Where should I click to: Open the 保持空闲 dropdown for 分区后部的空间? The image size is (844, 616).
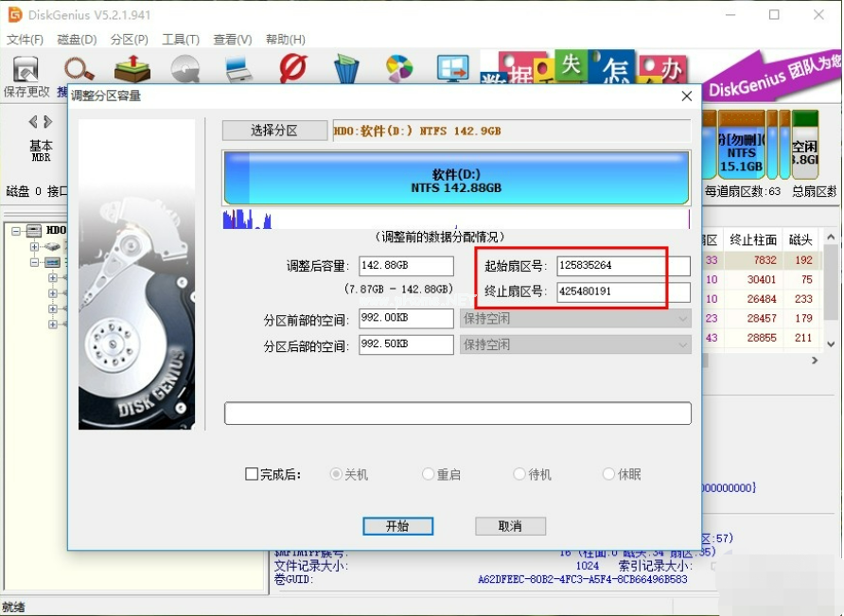point(575,345)
